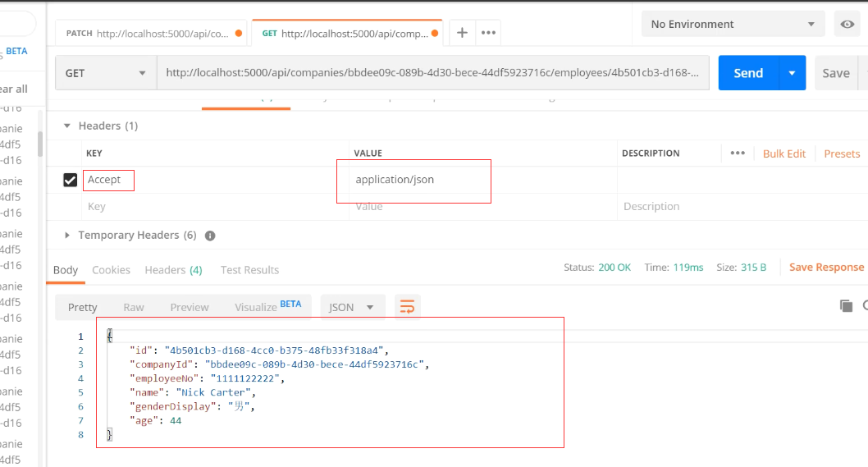The image size is (868, 467).
Task: Click the wrap lines icon in response toolbar
Action: 407,307
